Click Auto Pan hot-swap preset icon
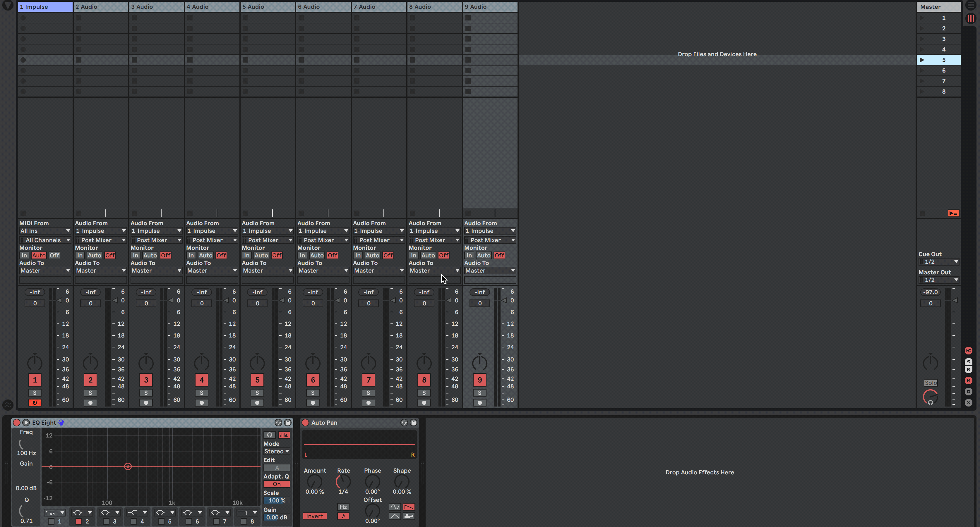The image size is (980, 527). tap(404, 422)
